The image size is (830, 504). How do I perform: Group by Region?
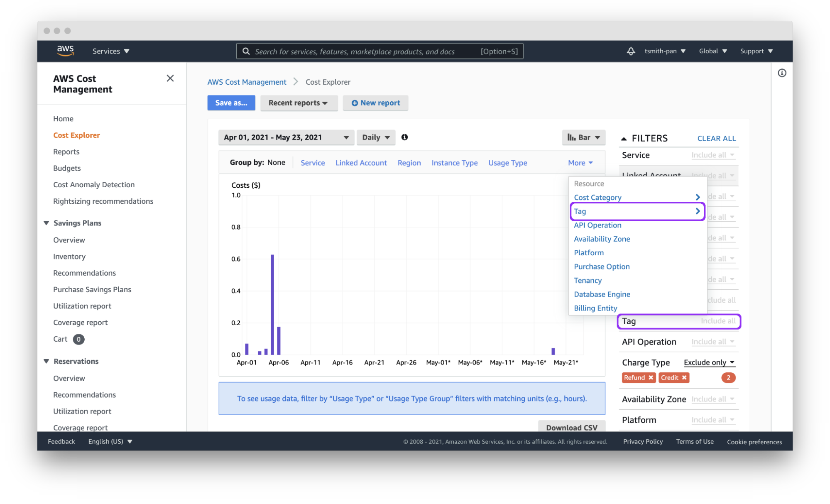coord(409,163)
